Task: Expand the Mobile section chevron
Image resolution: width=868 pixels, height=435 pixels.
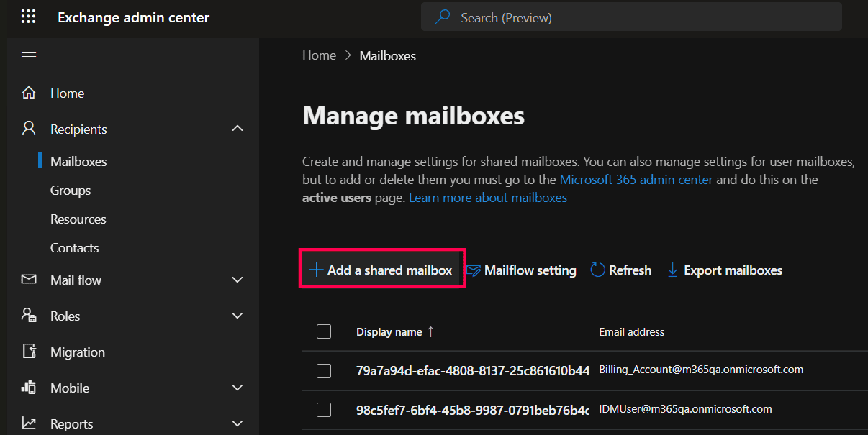Action: (x=238, y=388)
